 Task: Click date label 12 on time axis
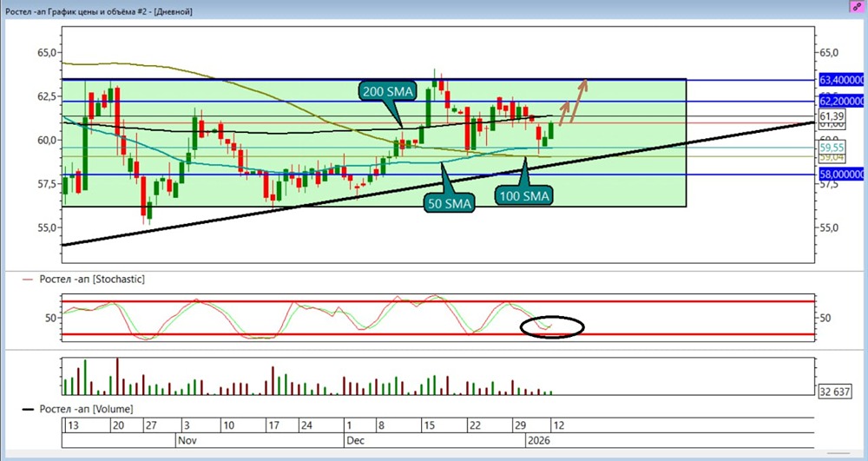558,425
